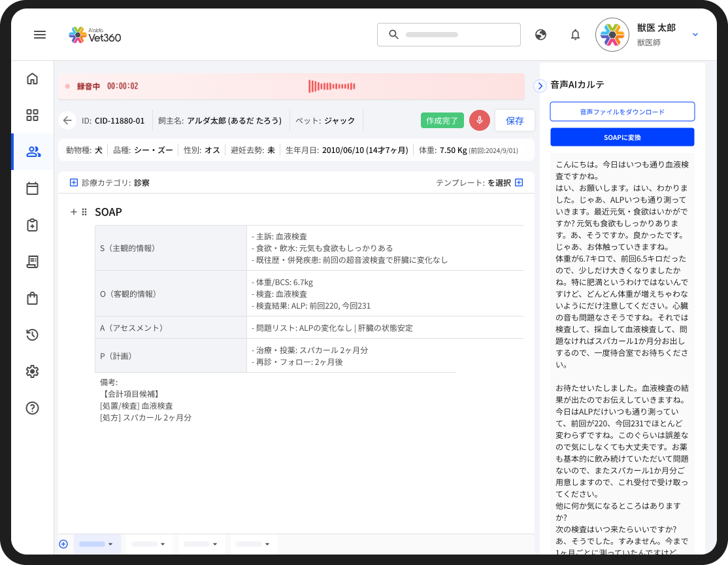Image resolution: width=728 pixels, height=565 pixels.
Task: Open the receipt icon in sidebar
Action: coord(32,262)
